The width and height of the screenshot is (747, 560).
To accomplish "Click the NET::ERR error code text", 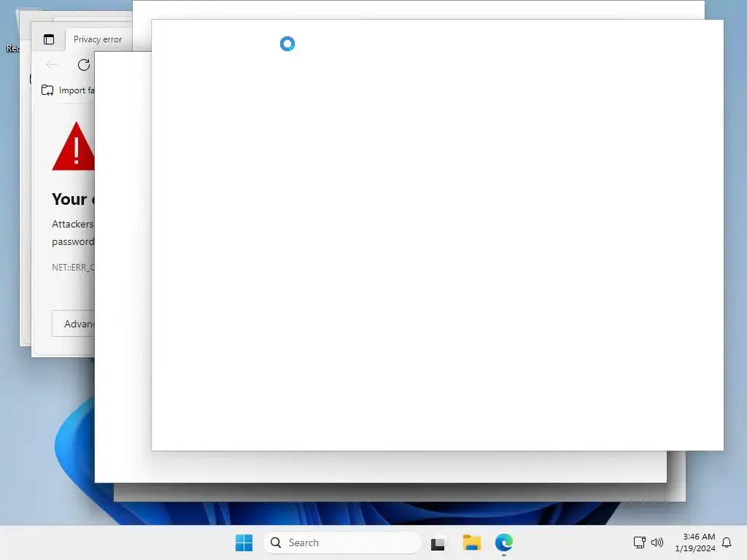I will click(x=74, y=268).
